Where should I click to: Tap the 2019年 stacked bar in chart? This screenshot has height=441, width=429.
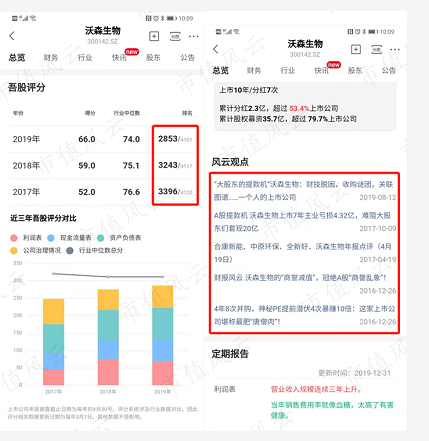pyautogui.click(x=163, y=335)
